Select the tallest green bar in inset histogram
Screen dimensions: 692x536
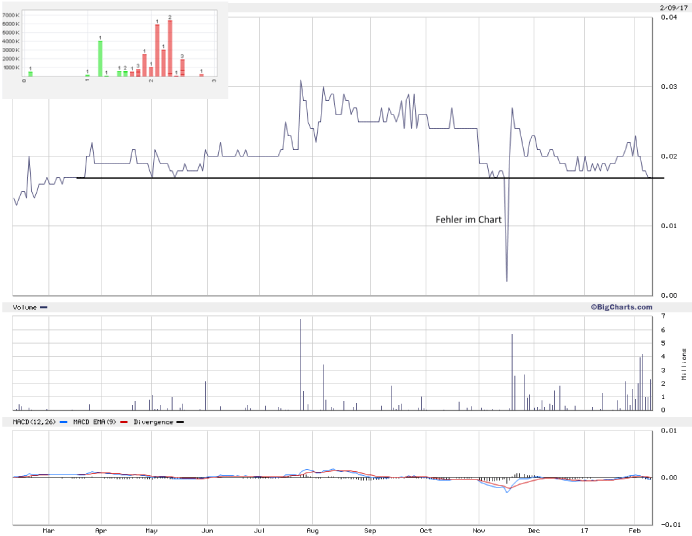click(100, 57)
